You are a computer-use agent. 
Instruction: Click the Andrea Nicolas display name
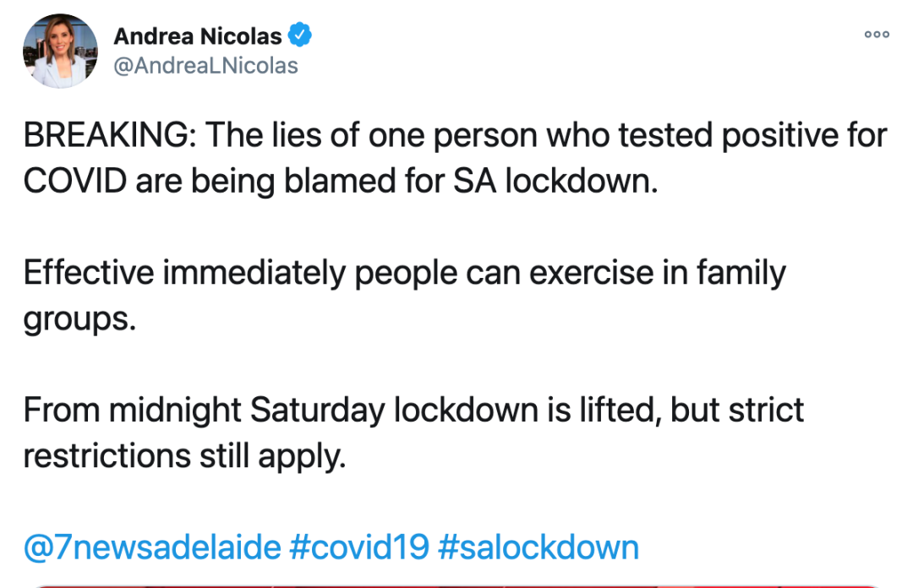[198, 36]
